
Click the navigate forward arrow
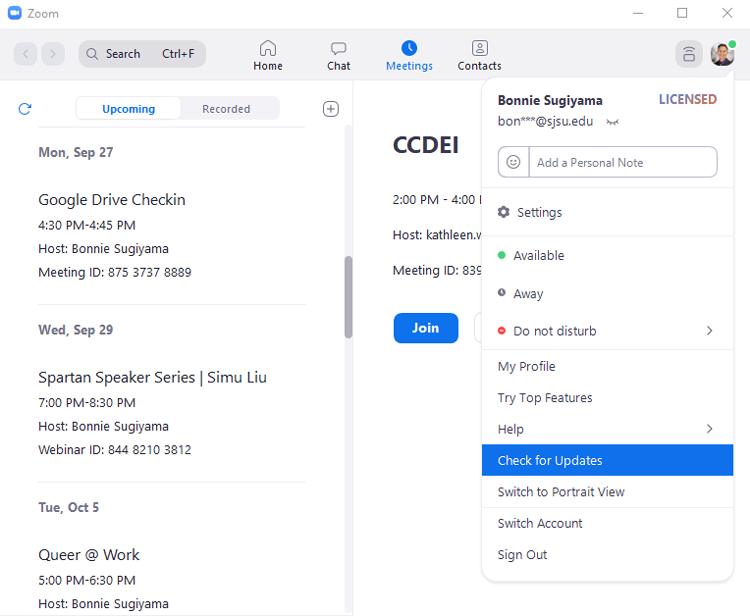click(53, 54)
